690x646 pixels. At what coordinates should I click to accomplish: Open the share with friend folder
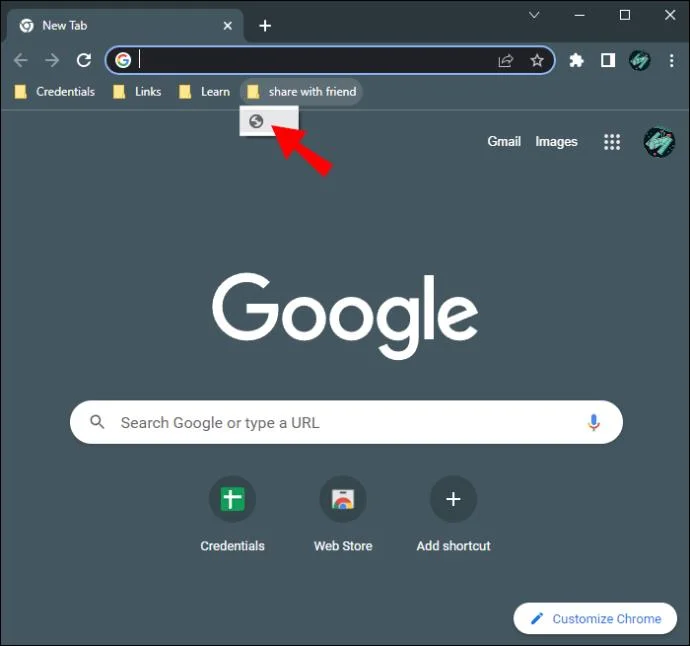301,92
